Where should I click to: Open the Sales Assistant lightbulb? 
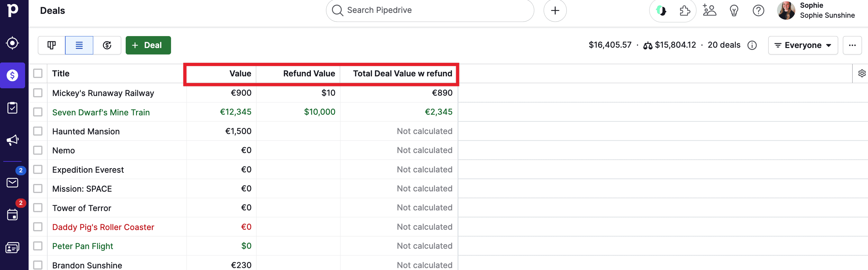click(x=734, y=11)
